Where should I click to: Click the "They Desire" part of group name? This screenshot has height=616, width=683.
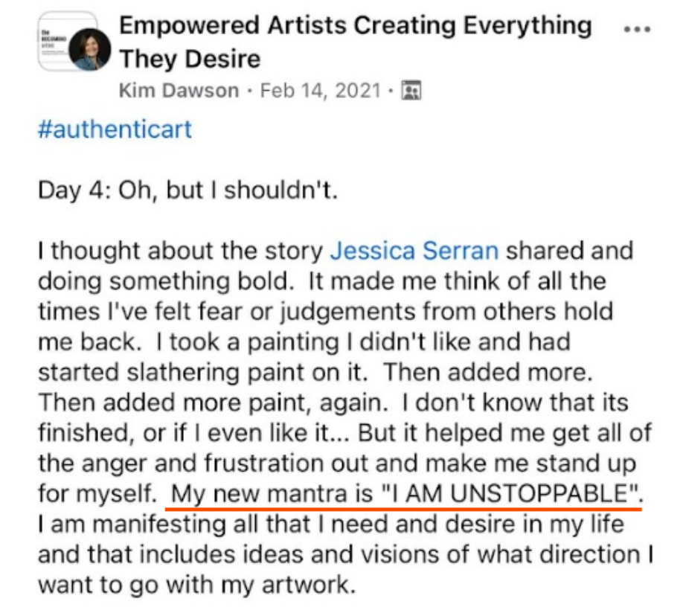click(190, 59)
